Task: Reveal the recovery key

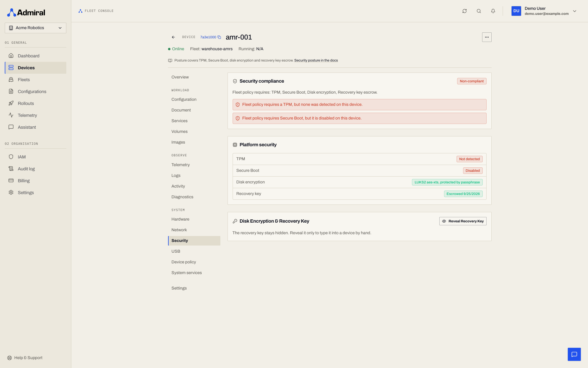Action: coord(463,221)
